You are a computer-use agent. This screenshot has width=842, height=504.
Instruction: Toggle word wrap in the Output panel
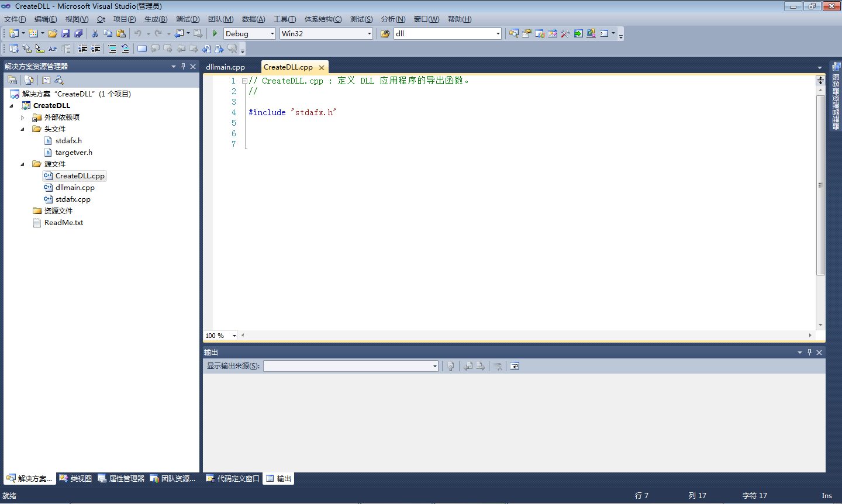pos(515,366)
